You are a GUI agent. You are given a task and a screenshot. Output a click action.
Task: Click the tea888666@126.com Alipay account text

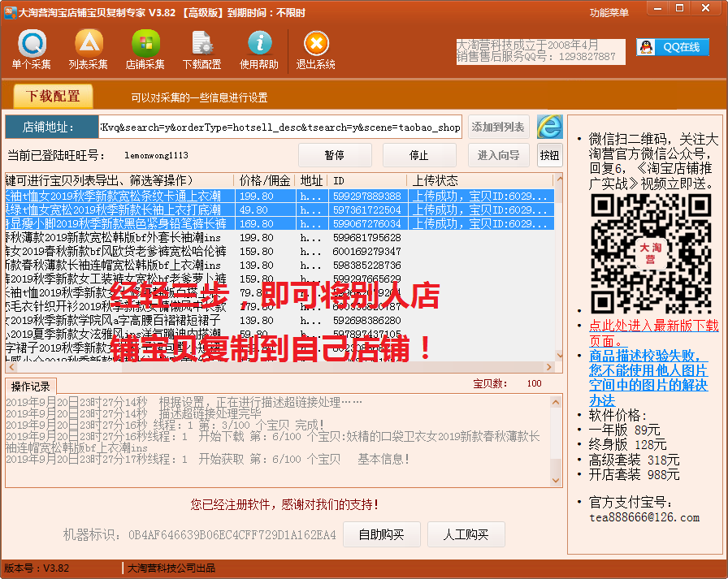644,517
